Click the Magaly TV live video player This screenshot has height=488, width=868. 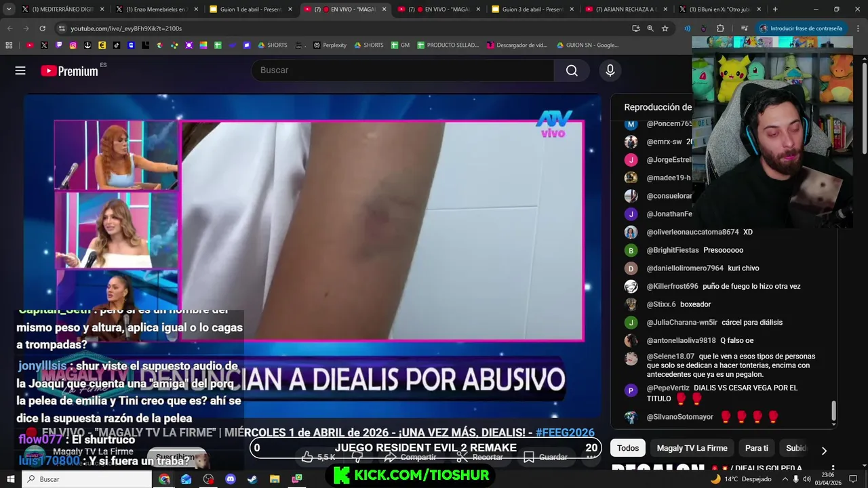point(312,256)
